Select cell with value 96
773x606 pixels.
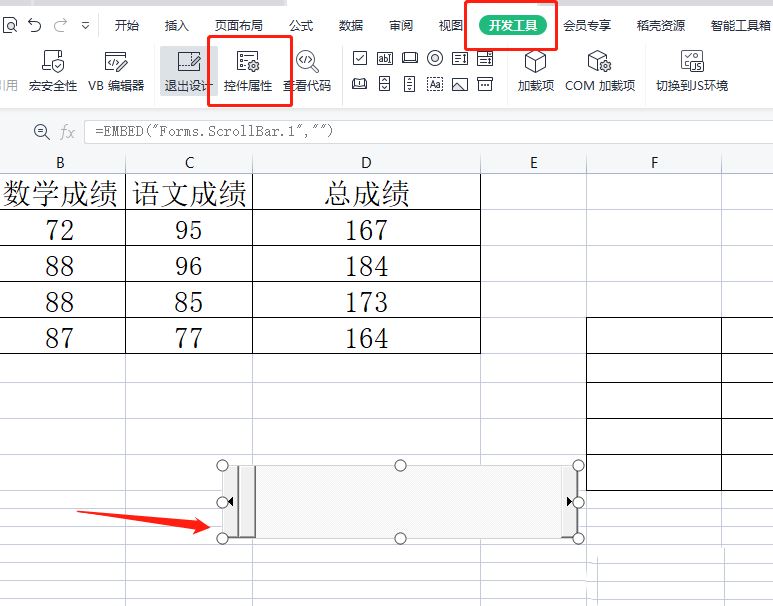click(189, 264)
